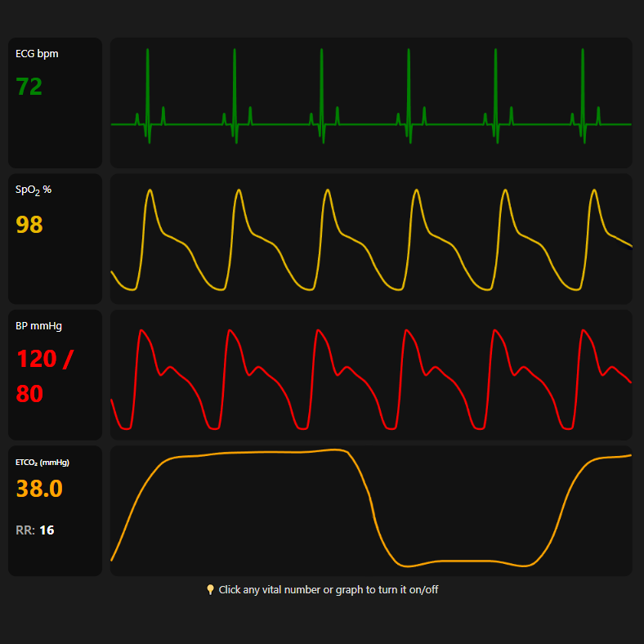This screenshot has height=644, width=644.
Task: Click the red arterial BP waveform graph
Action: coord(371,375)
